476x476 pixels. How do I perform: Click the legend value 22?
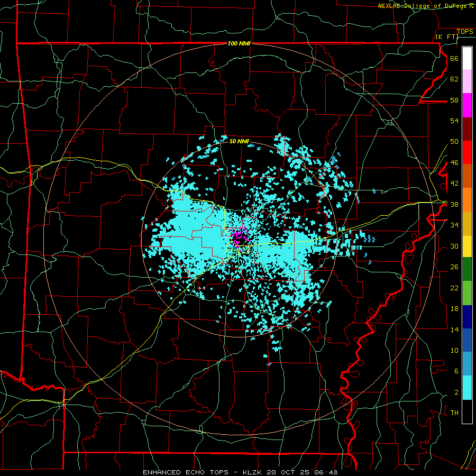(454, 288)
